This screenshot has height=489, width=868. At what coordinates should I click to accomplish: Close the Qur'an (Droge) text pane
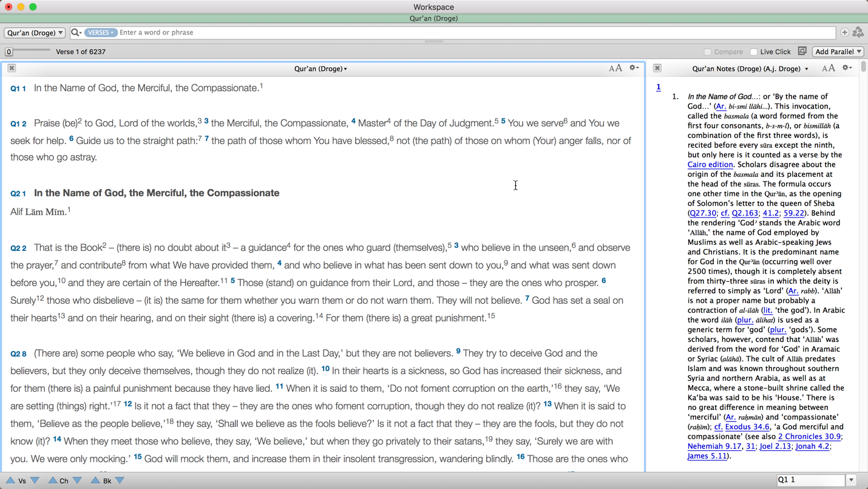tap(12, 68)
